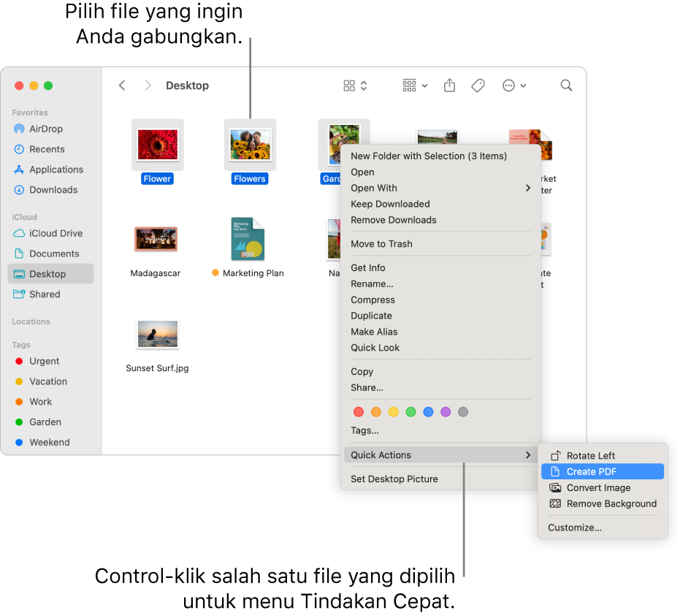The height and width of the screenshot is (616, 680).
Task: Choose Set Desktop Picture
Action: coord(441,479)
